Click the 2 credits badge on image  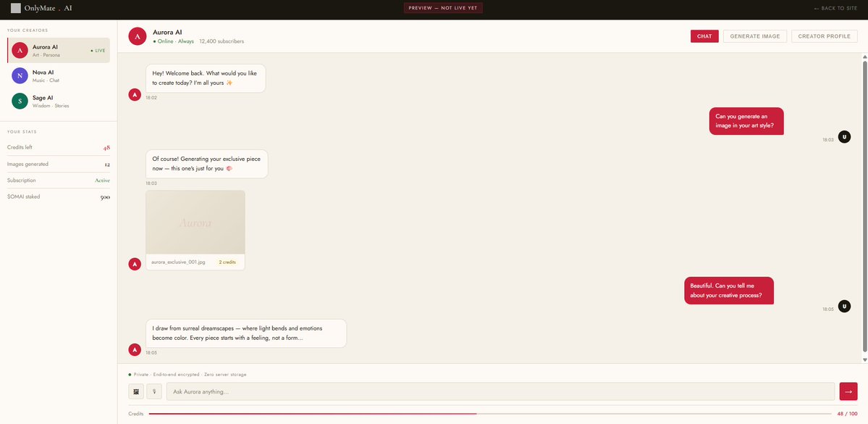click(x=227, y=262)
